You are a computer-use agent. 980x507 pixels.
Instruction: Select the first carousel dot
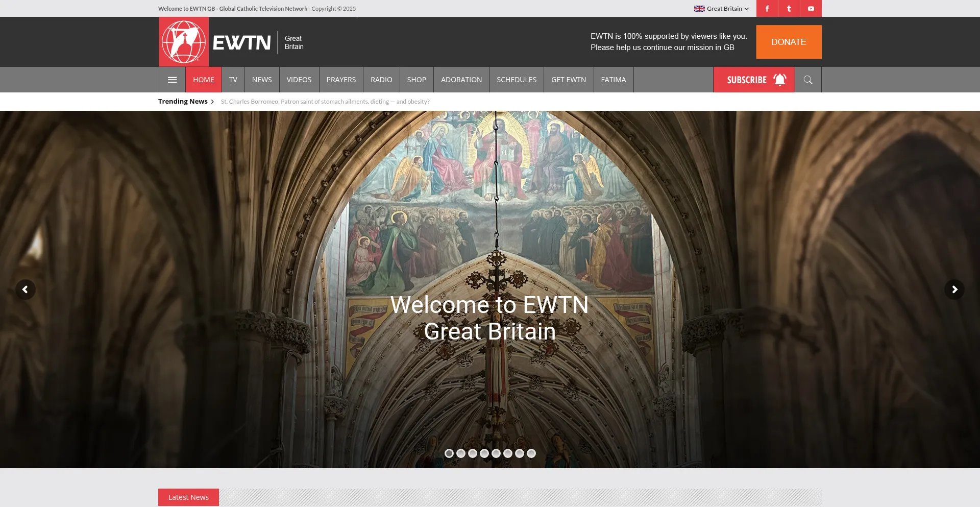[449, 453]
